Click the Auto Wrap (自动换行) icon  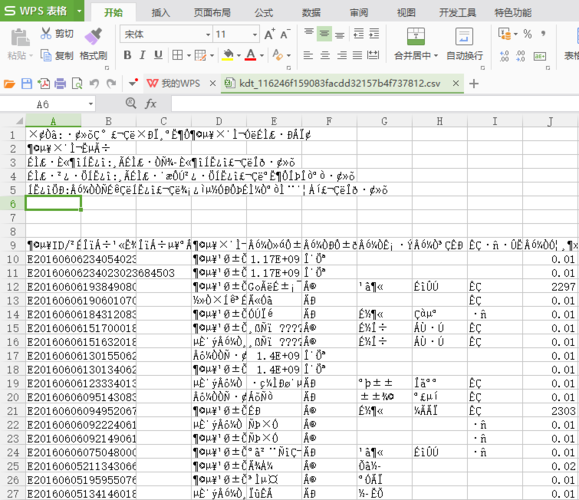[464, 37]
